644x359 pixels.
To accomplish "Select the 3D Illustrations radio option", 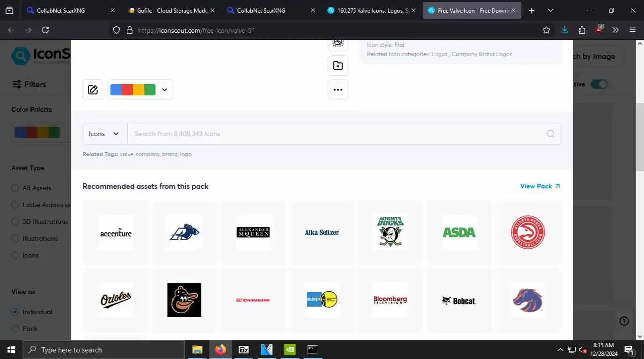I will [x=15, y=222].
